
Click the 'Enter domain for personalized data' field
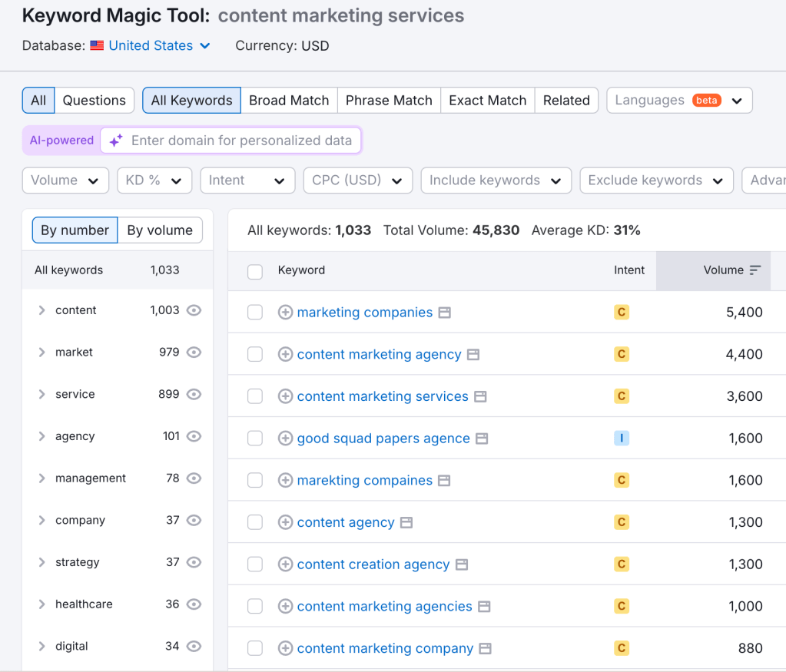click(x=241, y=141)
